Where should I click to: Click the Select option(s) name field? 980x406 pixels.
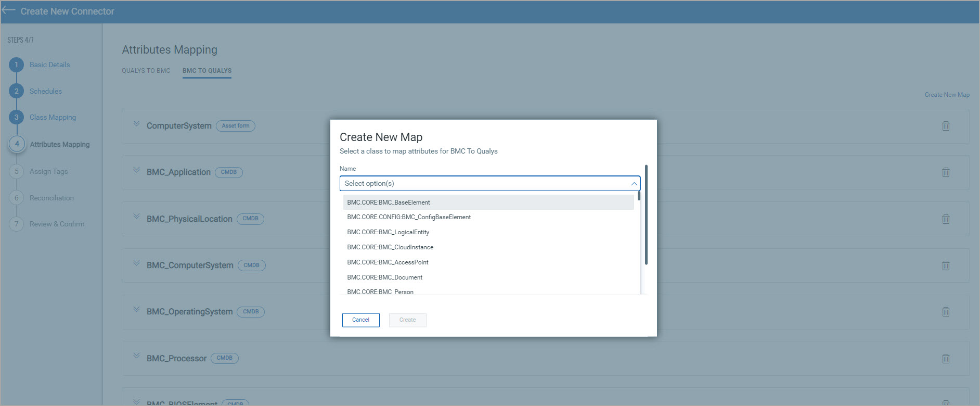coord(489,183)
